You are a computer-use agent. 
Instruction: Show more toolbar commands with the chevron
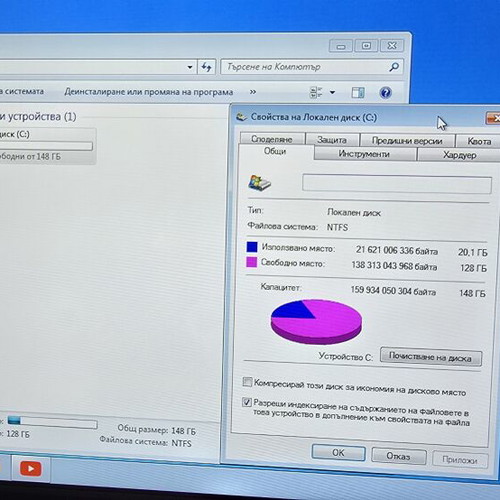(x=253, y=92)
